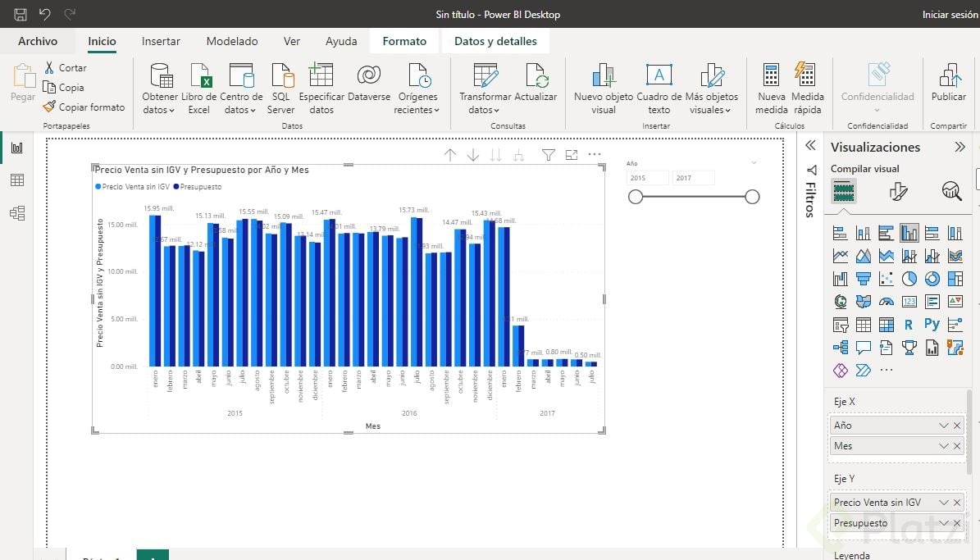This screenshot has width=980, height=560.
Task: Choose the Gauge visualization
Action: (887, 302)
